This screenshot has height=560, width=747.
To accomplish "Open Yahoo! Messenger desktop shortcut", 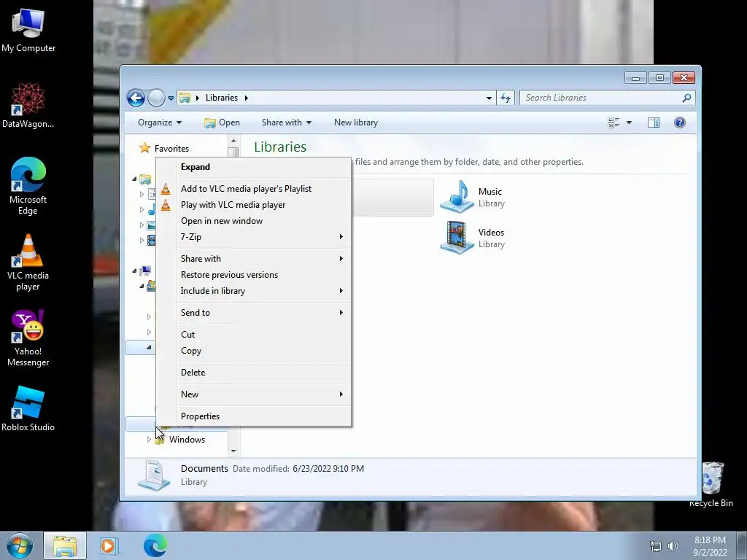I will point(28,338).
